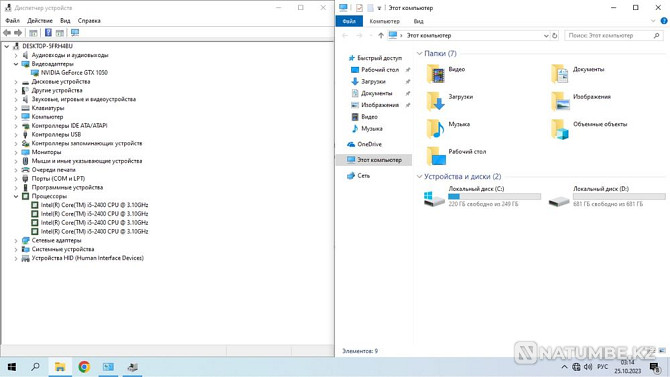670x377 pixels.
Task: Expand the Мониторы node
Action: coord(16,152)
